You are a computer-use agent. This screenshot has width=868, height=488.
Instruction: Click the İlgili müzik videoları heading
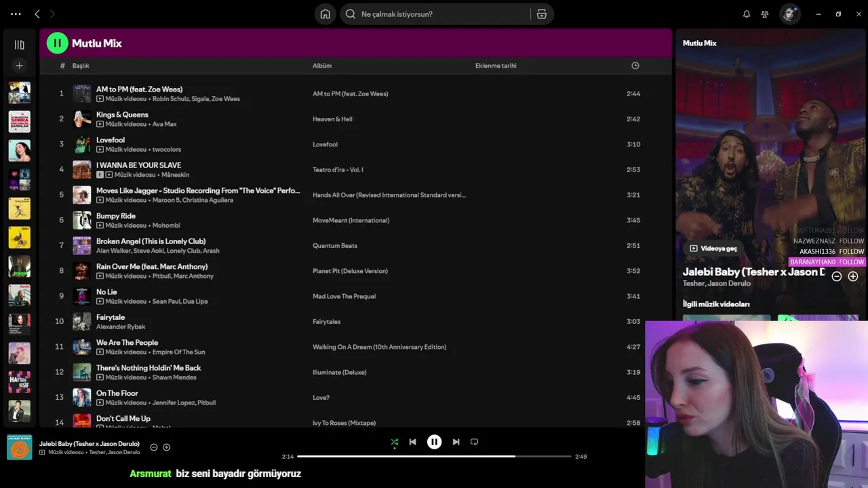pos(716,304)
